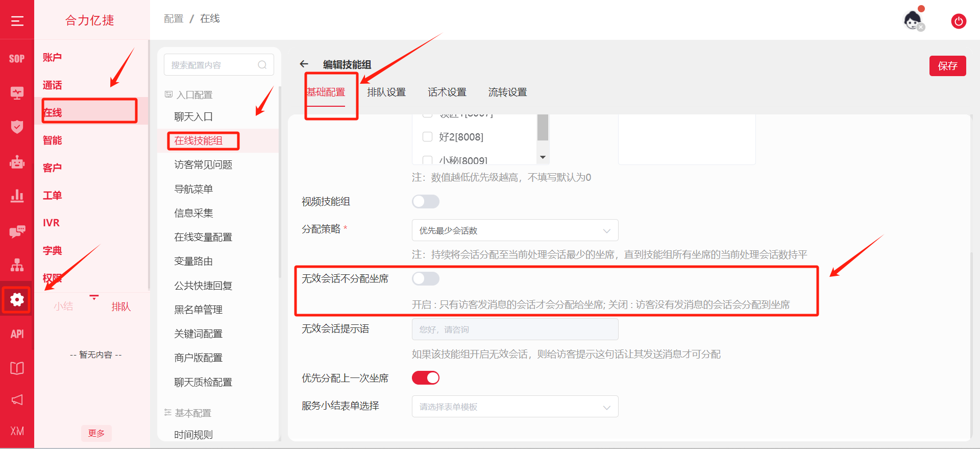
Task: Open the chat bubbles sidebar icon
Action: point(17,231)
